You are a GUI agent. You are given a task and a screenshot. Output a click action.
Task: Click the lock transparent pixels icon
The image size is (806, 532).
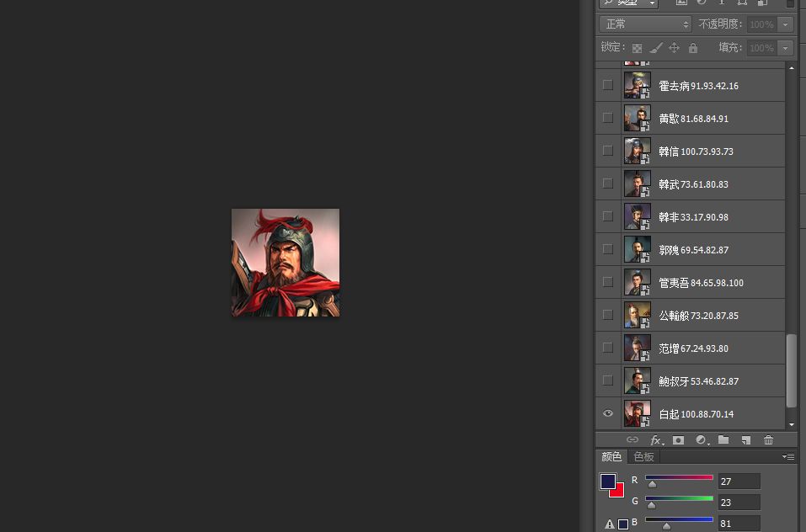tap(637, 48)
